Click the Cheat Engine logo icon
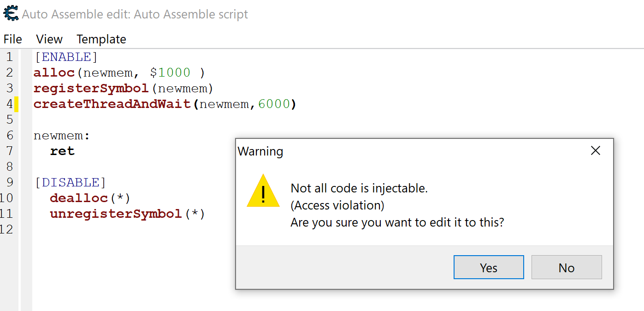The width and height of the screenshot is (644, 311). click(11, 12)
